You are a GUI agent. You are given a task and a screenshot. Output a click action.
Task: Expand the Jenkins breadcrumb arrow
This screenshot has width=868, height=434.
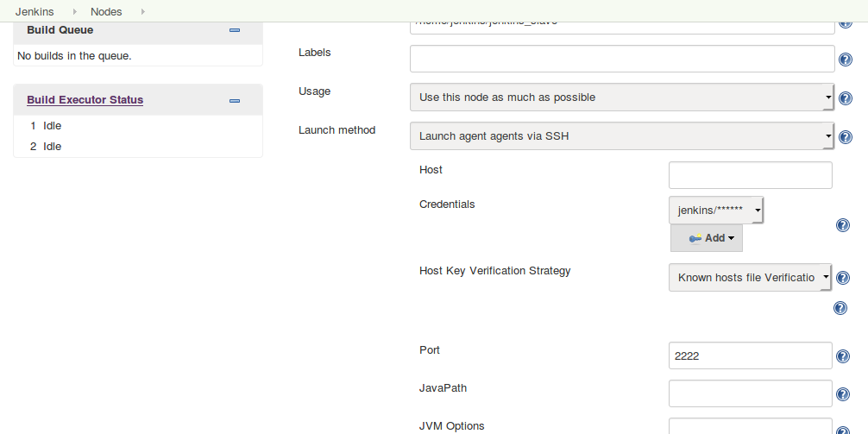75,11
